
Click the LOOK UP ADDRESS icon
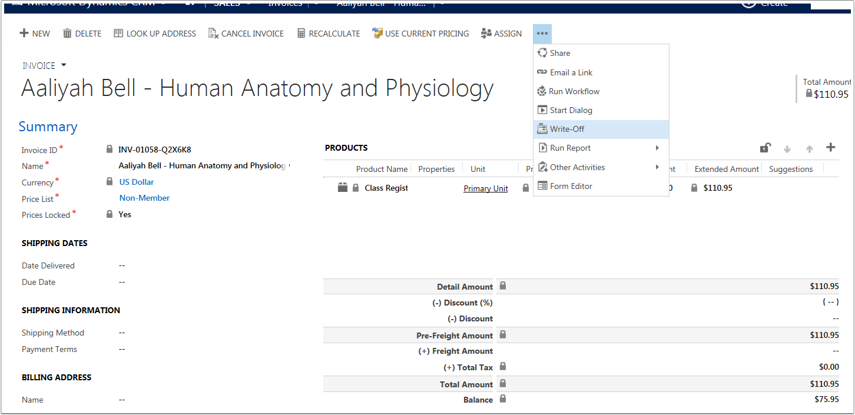pyautogui.click(x=118, y=33)
